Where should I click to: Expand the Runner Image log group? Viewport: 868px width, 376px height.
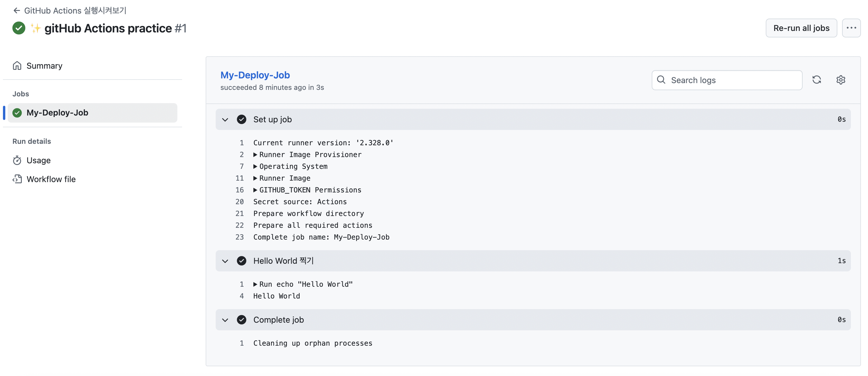(x=255, y=178)
